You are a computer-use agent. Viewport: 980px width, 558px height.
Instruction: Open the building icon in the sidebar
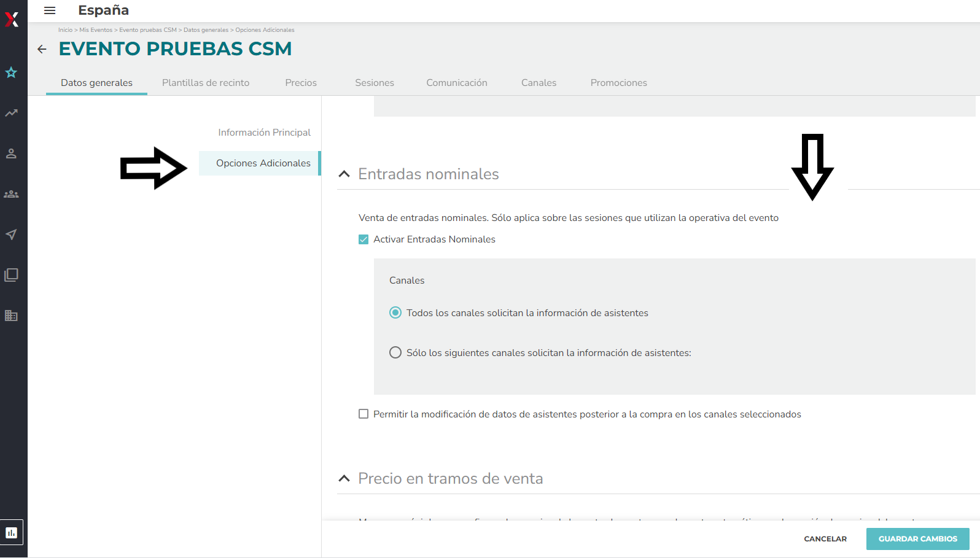pos(11,316)
